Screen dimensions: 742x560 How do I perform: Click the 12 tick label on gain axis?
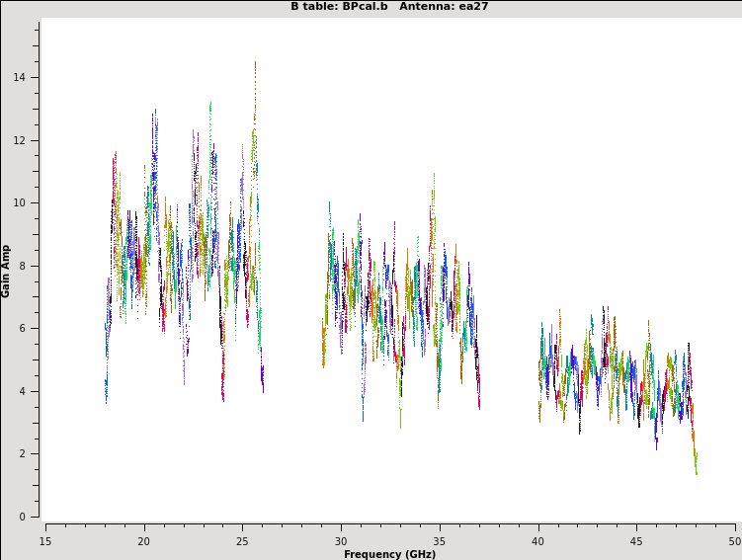[20, 140]
